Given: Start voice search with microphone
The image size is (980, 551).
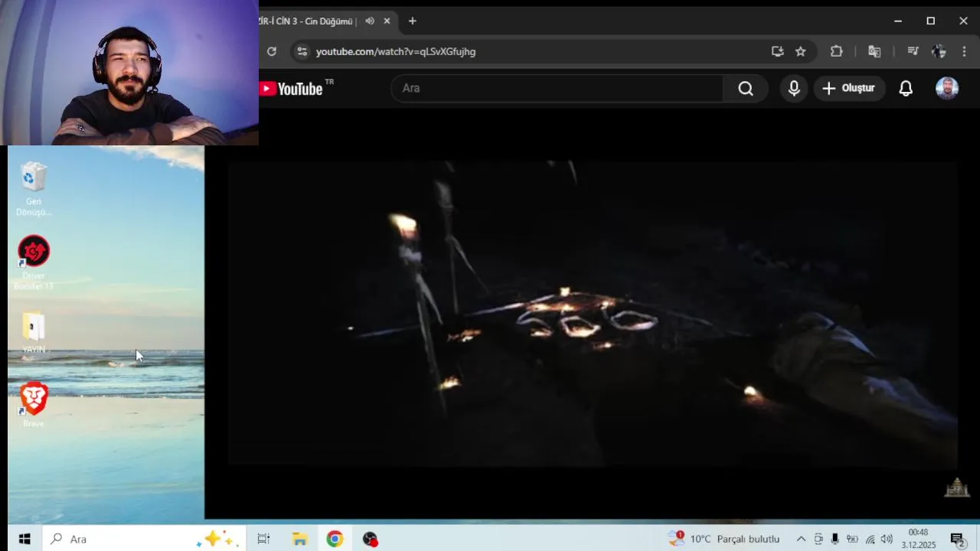Looking at the screenshot, I should (x=794, y=88).
